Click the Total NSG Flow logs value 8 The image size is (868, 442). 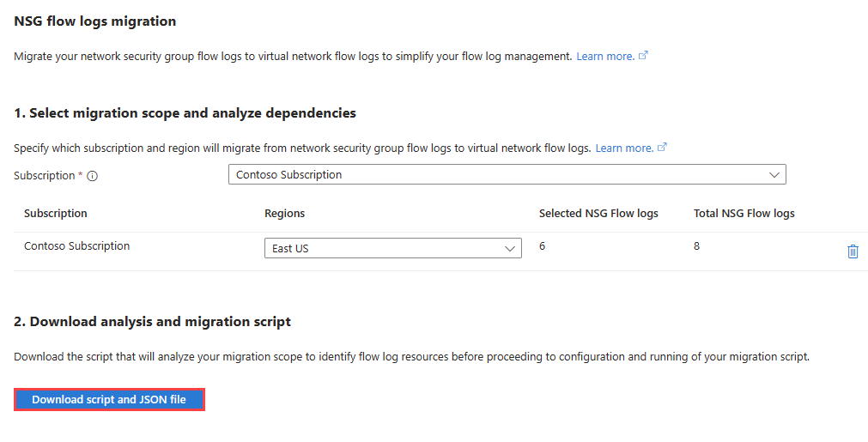coord(696,246)
